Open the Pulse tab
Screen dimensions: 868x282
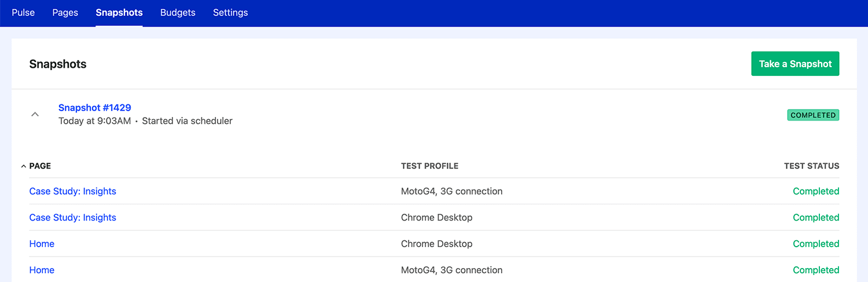pyautogui.click(x=23, y=13)
